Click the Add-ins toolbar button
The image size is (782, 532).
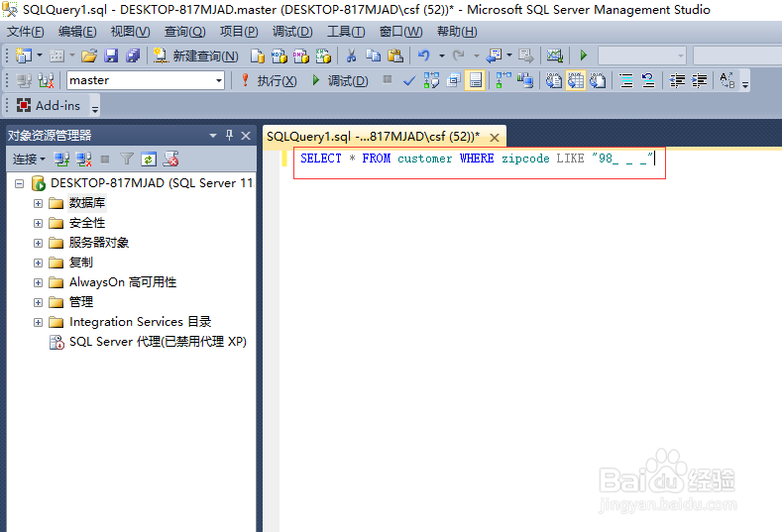[x=49, y=106]
